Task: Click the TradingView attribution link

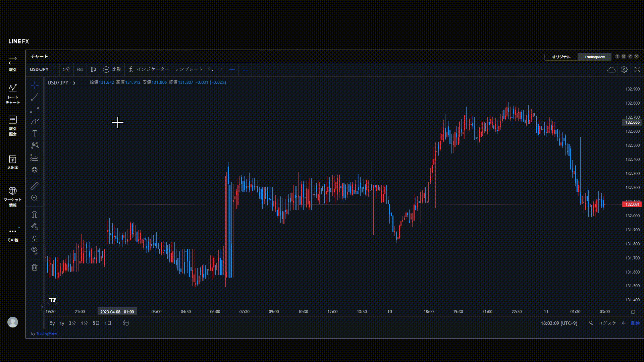Action: pyautogui.click(x=46, y=334)
